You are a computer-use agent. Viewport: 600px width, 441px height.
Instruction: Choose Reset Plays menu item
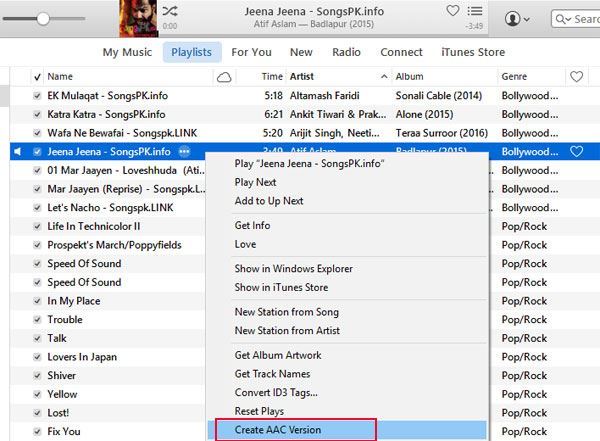(347, 411)
